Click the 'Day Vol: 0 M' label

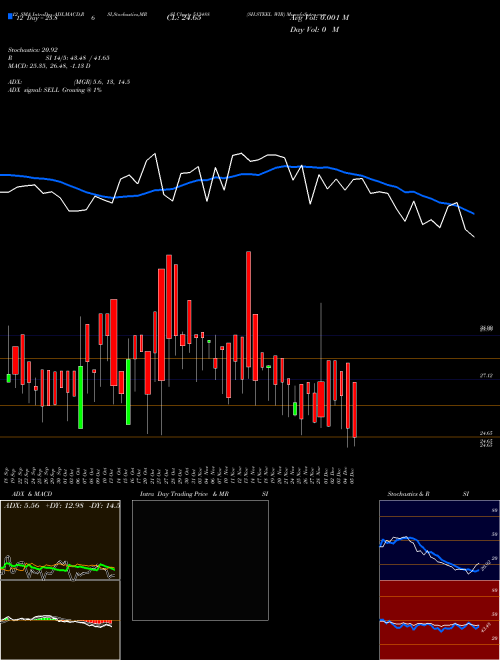pyautogui.click(x=314, y=30)
